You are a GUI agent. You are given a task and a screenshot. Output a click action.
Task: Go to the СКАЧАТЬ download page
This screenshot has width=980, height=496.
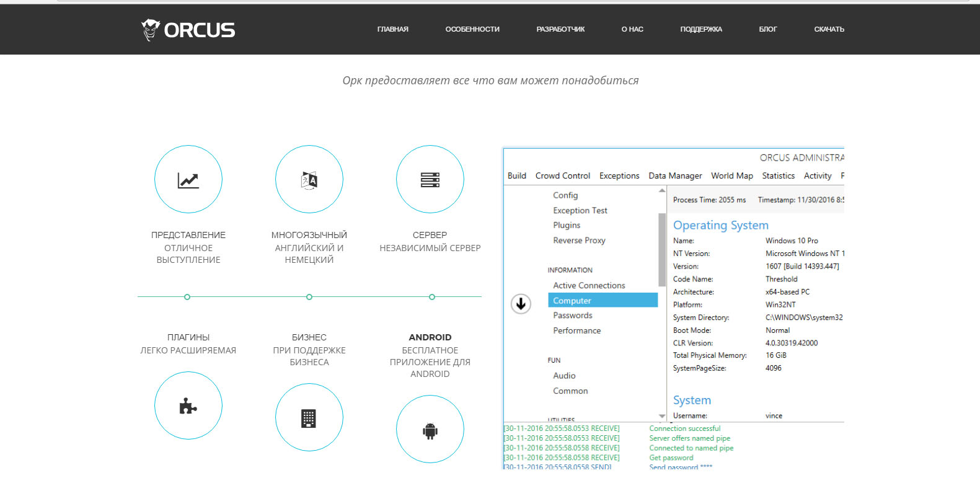829,29
